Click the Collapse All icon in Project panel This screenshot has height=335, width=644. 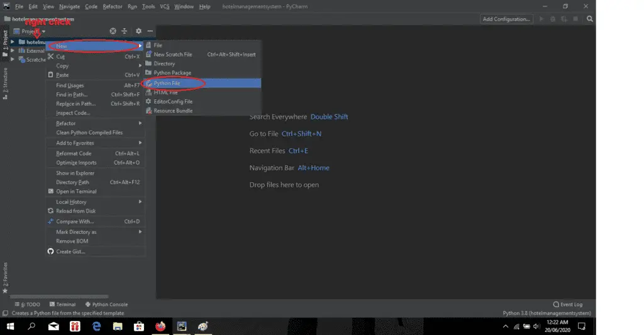click(125, 31)
